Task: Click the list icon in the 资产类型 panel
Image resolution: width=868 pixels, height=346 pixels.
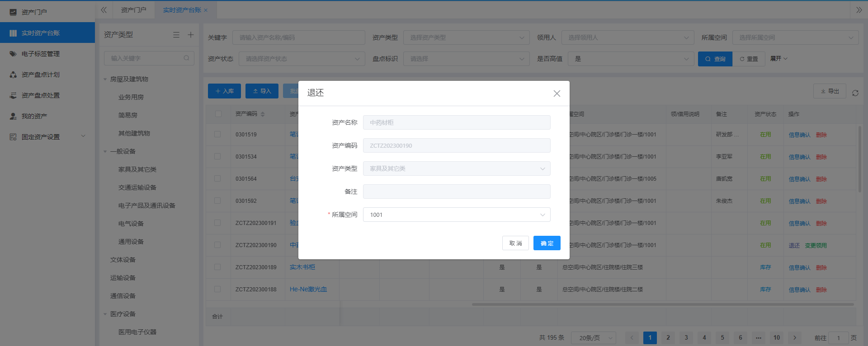Action: (x=176, y=35)
